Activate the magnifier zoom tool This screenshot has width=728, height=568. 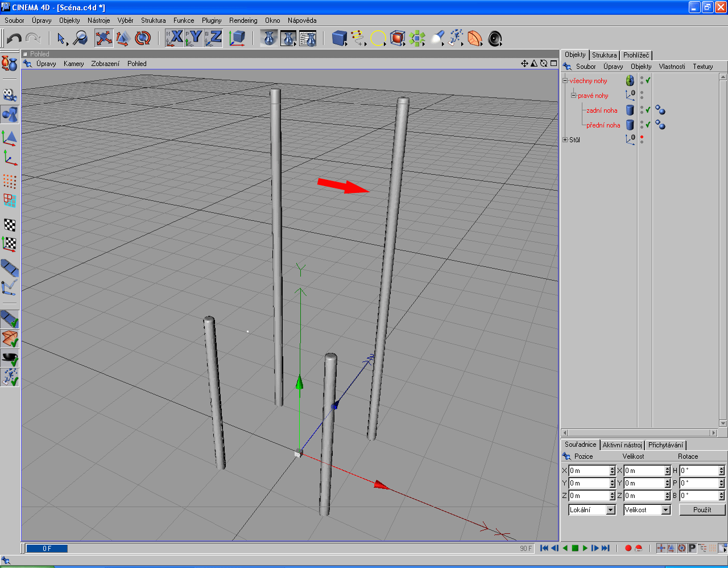tap(80, 38)
